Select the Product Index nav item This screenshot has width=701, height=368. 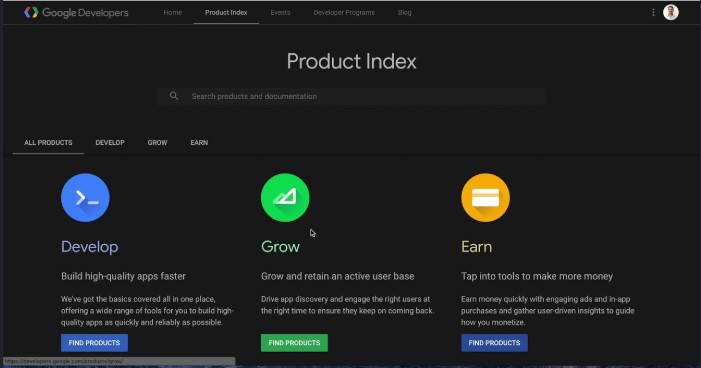pyautogui.click(x=226, y=13)
